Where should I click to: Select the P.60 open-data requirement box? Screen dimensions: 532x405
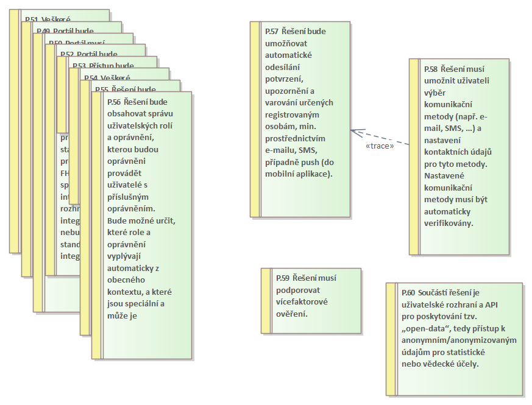click(459, 338)
